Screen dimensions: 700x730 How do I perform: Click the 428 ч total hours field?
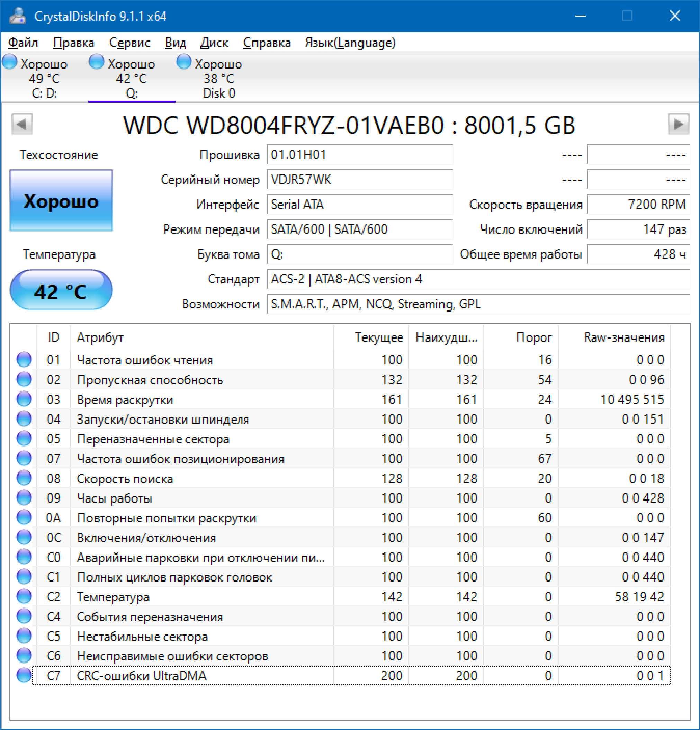click(638, 254)
